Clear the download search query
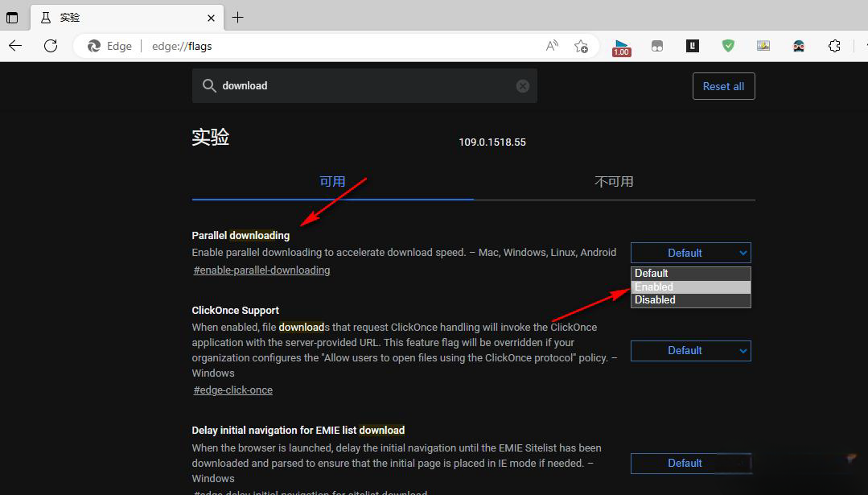Screen dimensions: 868x495 click(x=523, y=86)
